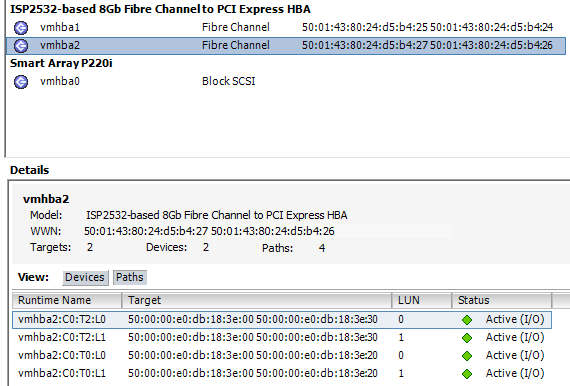
Task: Select path row vmhba2:C0:T0:L1
Action: (282, 373)
